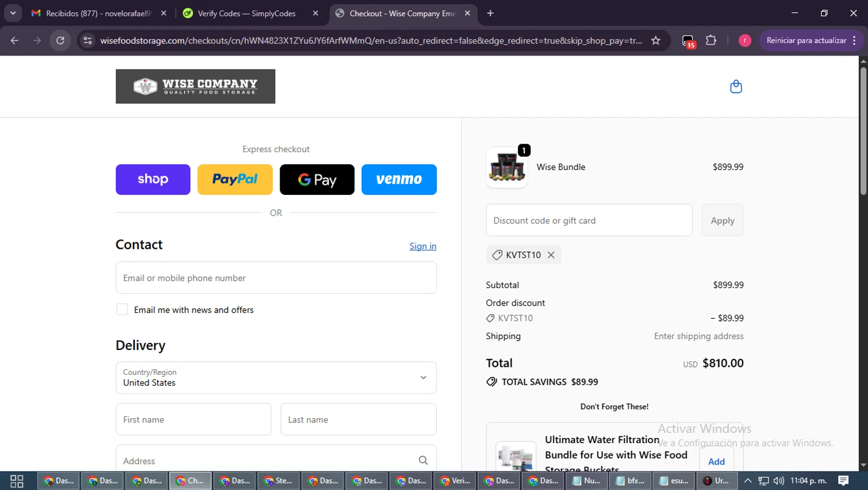
Task: Click the Last name field
Action: coord(358,419)
